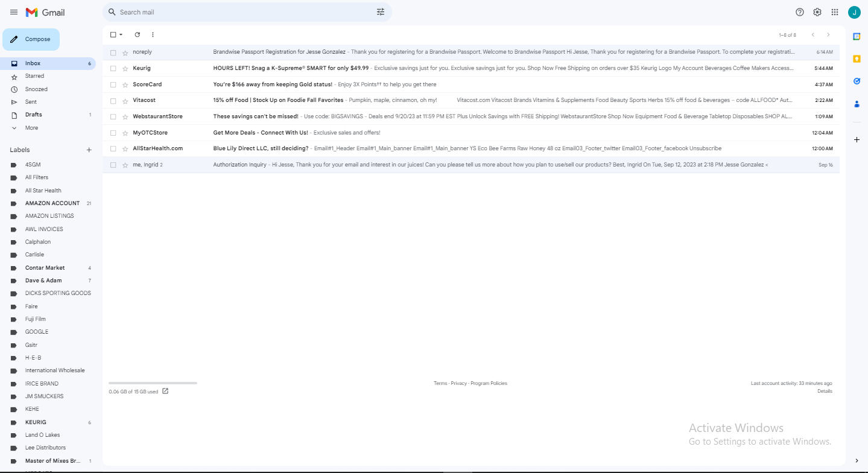868x473 pixels.
Task: Open the search options filter icon
Action: [x=381, y=12]
